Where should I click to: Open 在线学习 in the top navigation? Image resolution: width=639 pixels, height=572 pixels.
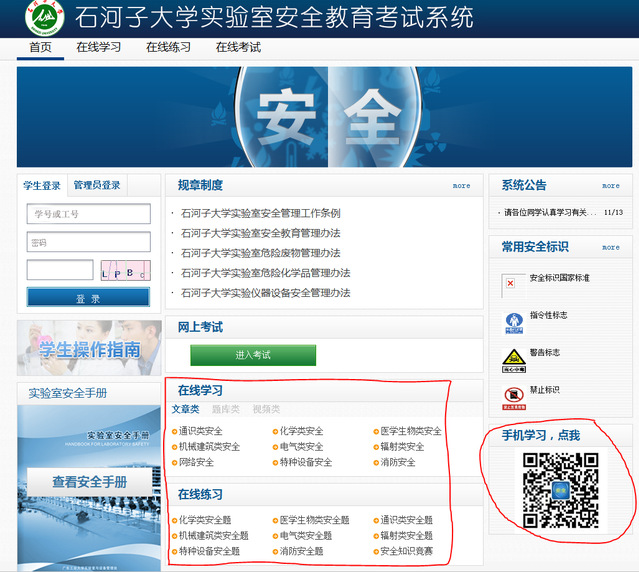click(x=99, y=47)
